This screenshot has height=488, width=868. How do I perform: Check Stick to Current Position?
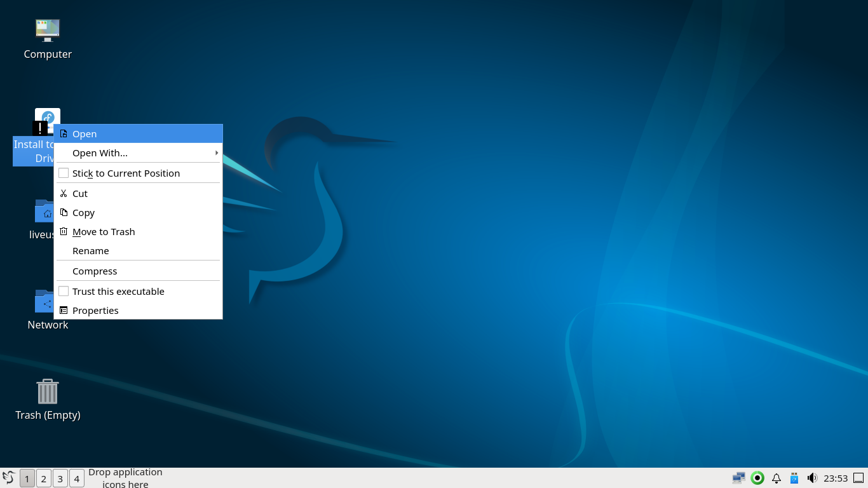[x=64, y=173]
